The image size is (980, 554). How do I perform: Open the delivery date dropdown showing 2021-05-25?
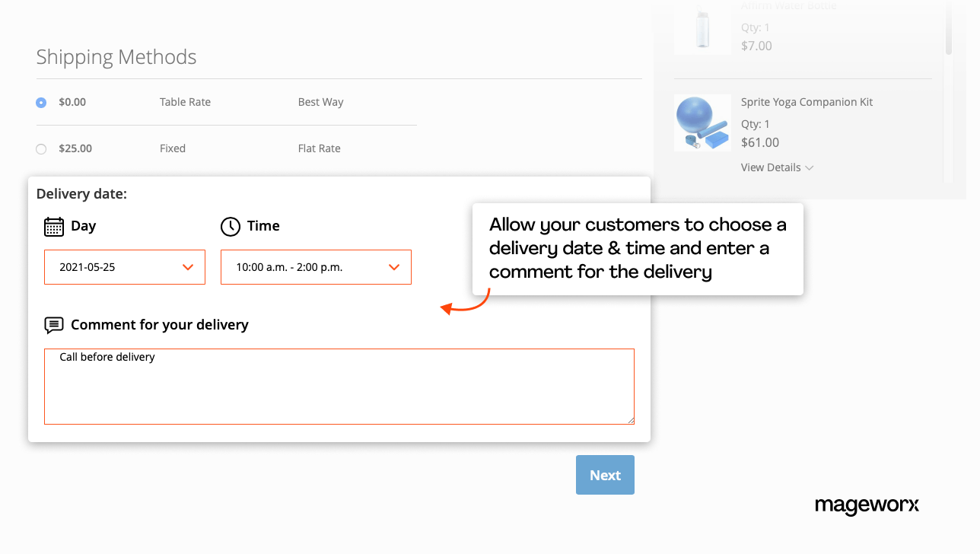tap(124, 267)
